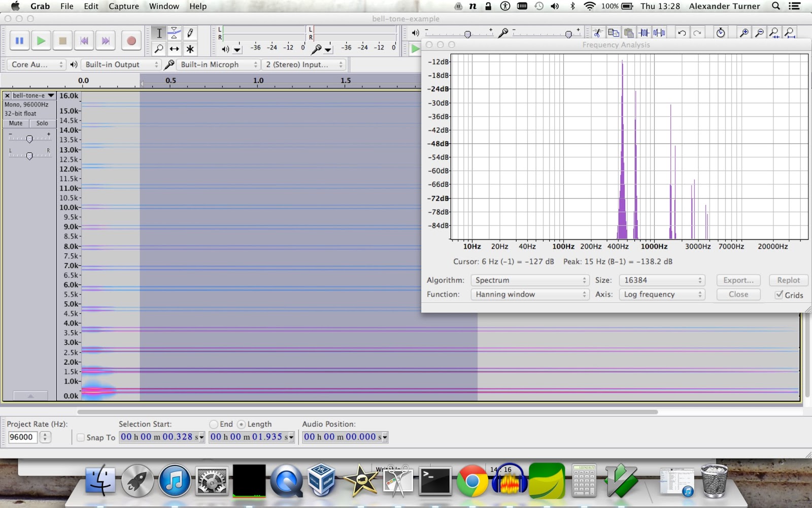This screenshot has width=812, height=508.
Task: Click the Cut icon in the edit toolbar
Action: click(598, 32)
